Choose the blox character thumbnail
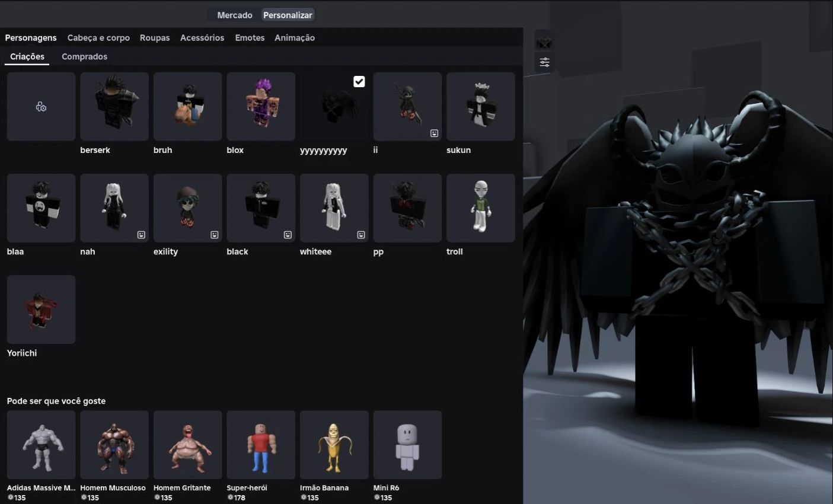The height and width of the screenshot is (504, 833). coord(261,107)
